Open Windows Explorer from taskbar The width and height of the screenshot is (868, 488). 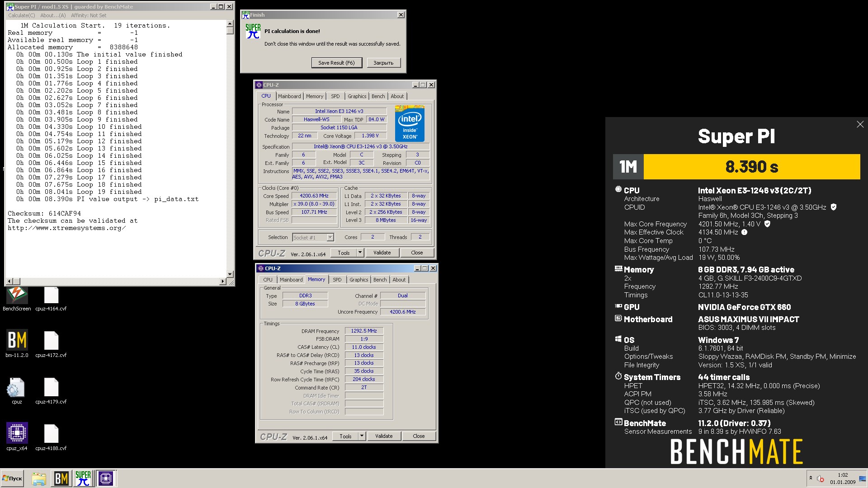coord(39,479)
